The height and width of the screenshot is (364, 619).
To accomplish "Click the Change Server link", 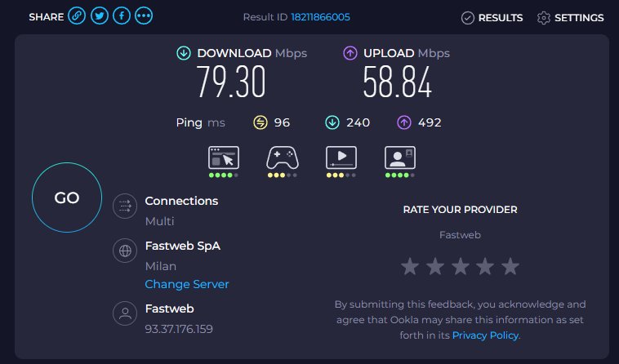I will pos(187,284).
